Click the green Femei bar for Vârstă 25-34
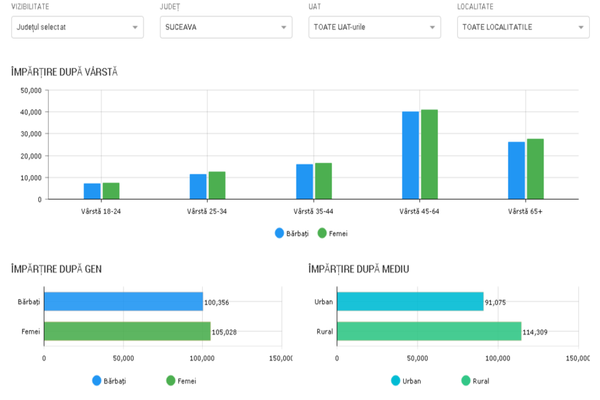 pos(217,185)
